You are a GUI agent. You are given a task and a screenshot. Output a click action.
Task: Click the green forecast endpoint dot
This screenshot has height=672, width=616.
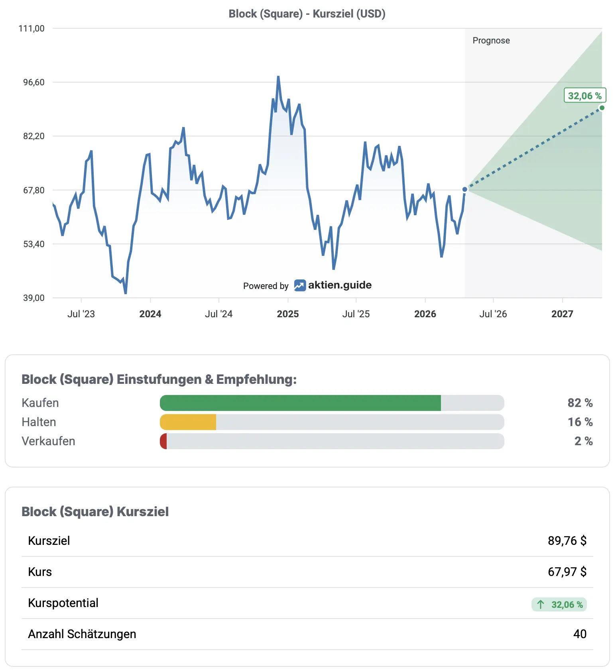[x=602, y=108]
